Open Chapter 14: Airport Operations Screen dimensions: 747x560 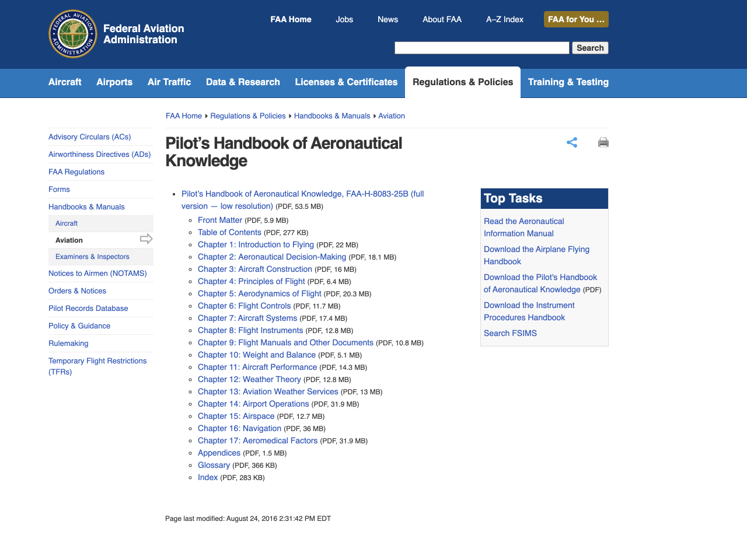253,404
